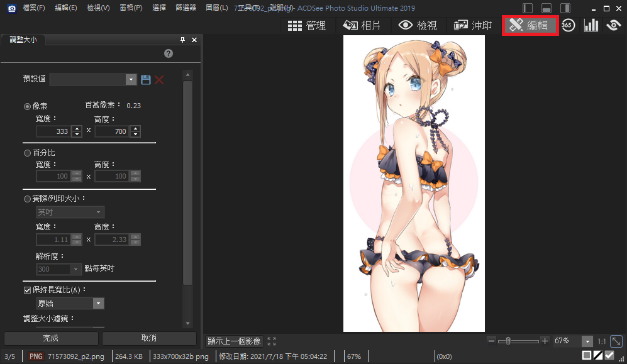
Task: Click the fit image diagonal arrows icon
Action: (616, 341)
